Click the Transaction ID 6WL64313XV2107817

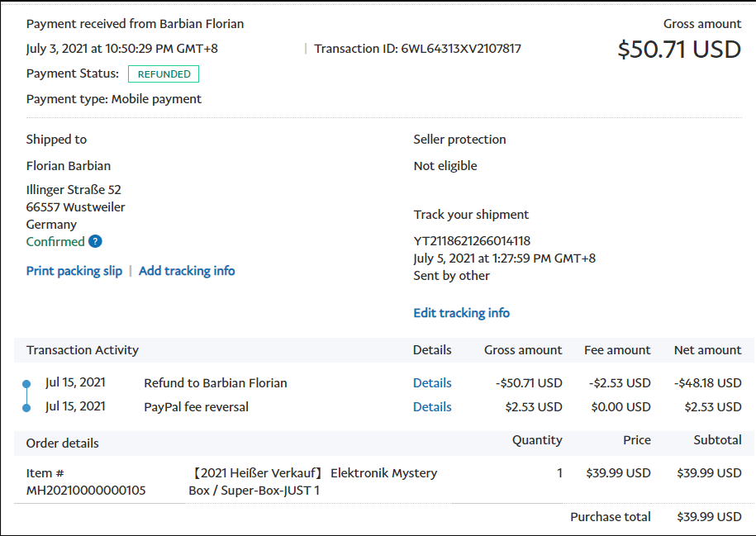coord(460,49)
